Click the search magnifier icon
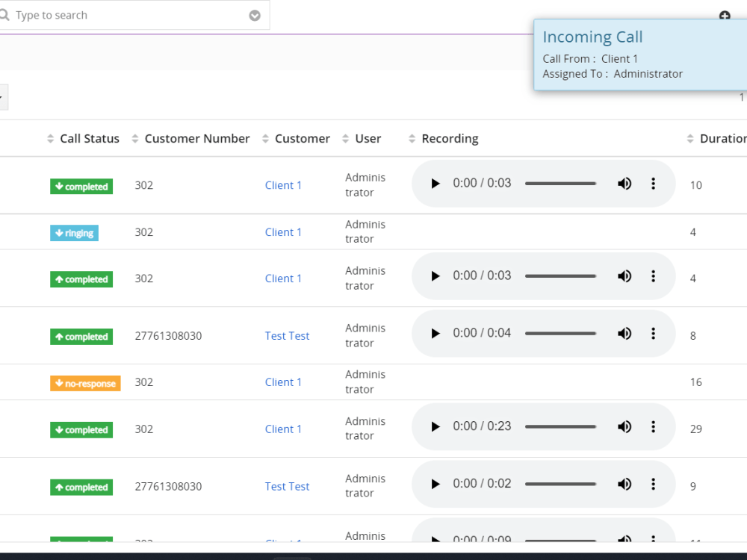This screenshot has width=747, height=560. point(4,15)
